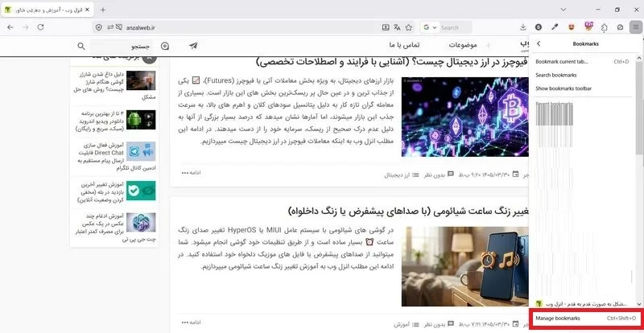This screenshot has width=644, height=333.
Task: Click the Android robot sidebar thumbnail
Action: pyautogui.click(x=141, y=120)
